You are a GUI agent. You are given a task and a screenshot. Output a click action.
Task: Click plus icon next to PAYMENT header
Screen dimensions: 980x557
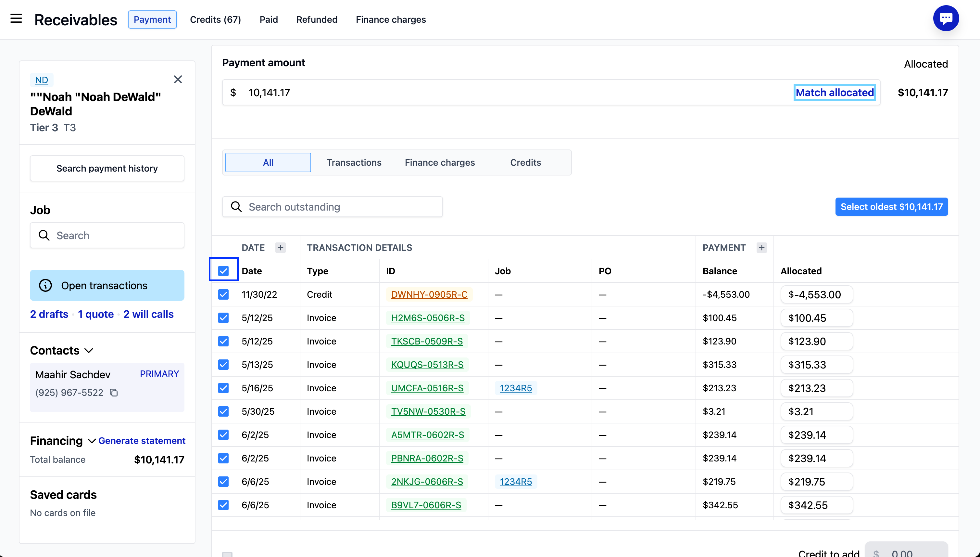(x=761, y=248)
